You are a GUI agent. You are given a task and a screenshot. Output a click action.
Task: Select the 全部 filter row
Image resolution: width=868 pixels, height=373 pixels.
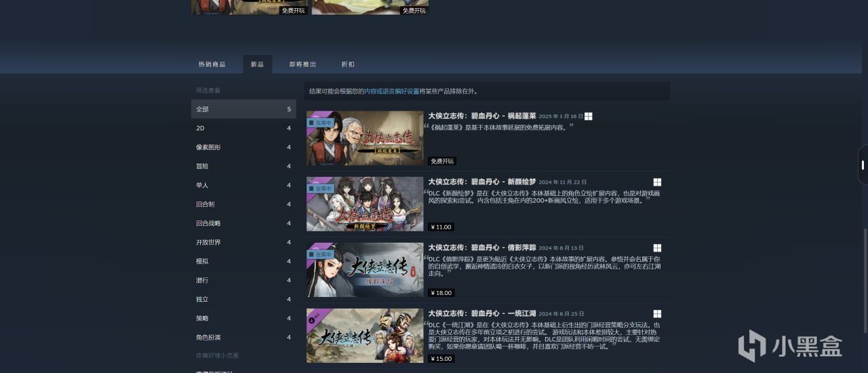pyautogui.click(x=243, y=109)
